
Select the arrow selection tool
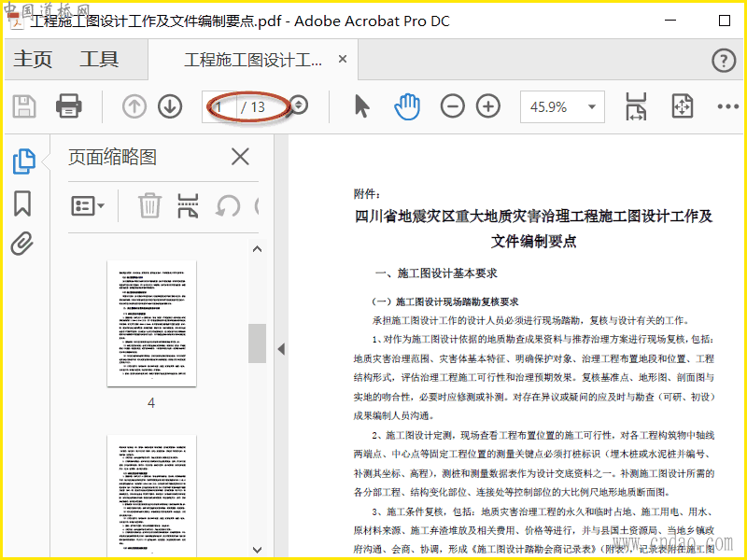click(361, 106)
